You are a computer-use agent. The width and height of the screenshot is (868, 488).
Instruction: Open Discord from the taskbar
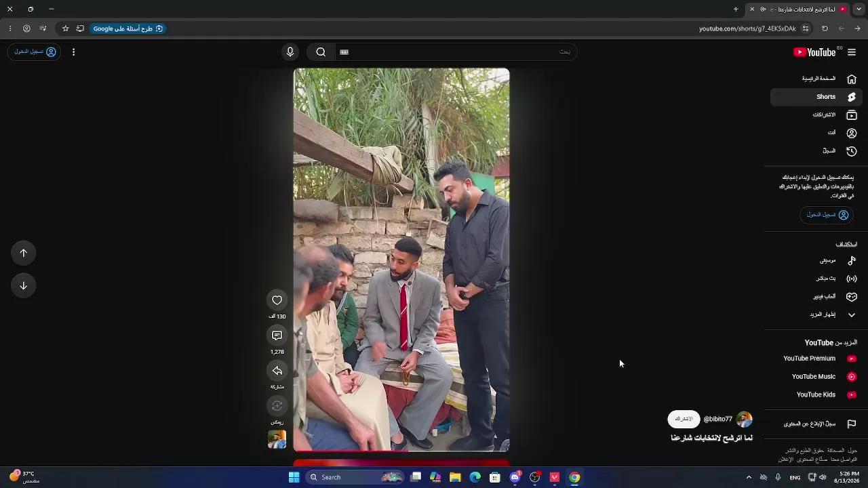515,477
